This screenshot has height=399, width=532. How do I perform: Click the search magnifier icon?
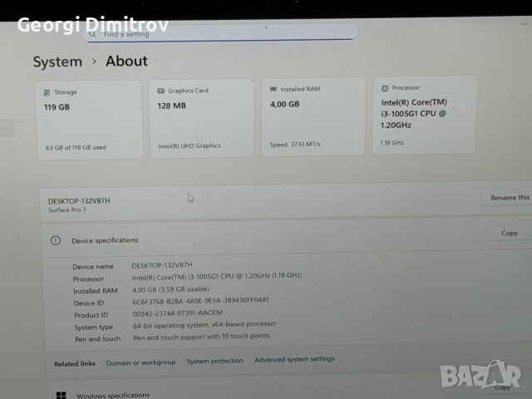pyautogui.click(x=92, y=34)
